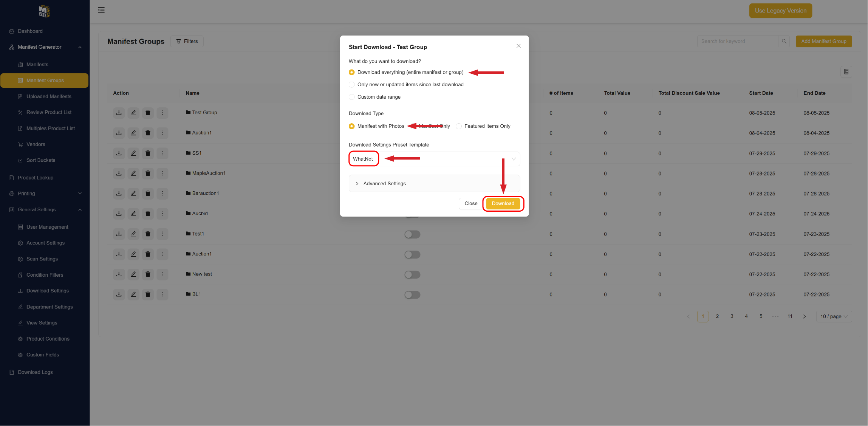Viewport: 868px width, 426px height.
Task: Open the WhatNot preset template dropdown
Action: tap(434, 159)
